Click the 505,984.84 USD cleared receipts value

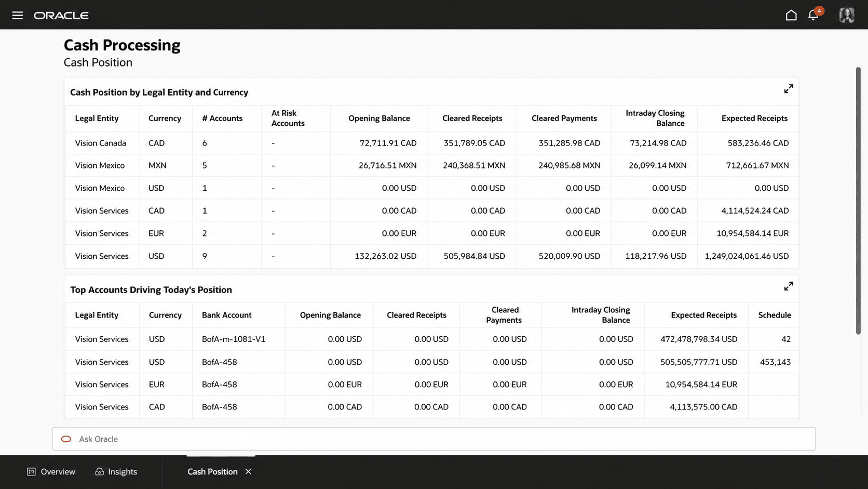474,256
